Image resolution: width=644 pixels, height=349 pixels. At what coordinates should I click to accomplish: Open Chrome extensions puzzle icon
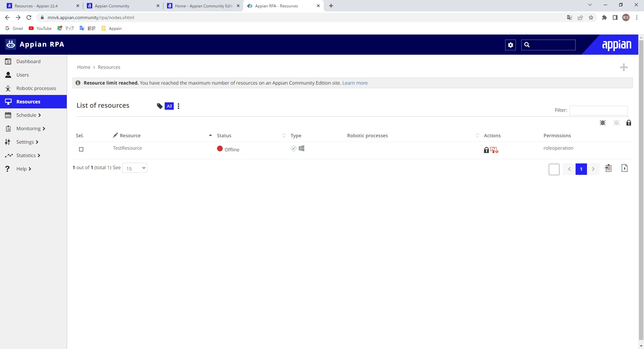click(x=604, y=17)
